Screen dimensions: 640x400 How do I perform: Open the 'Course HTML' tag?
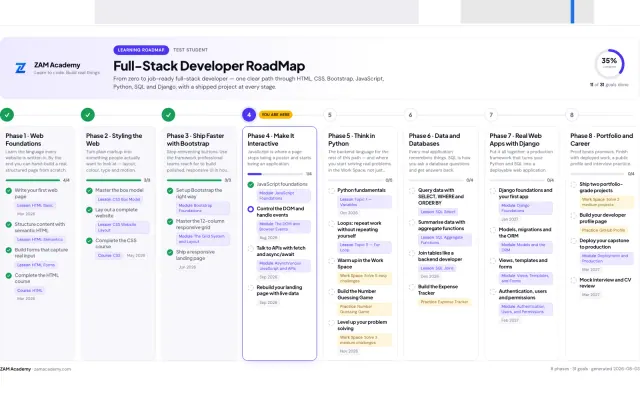29,291
